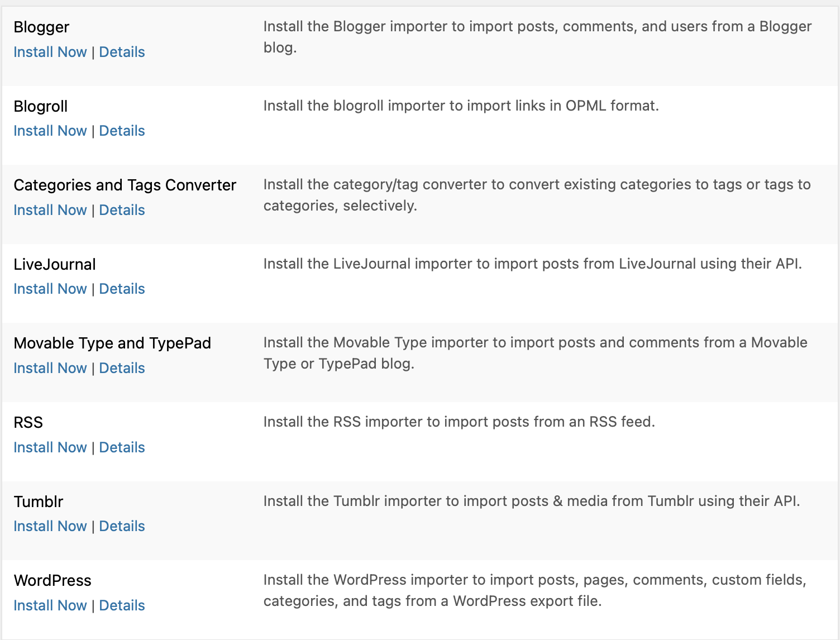Image resolution: width=840 pixels, height=640 pixels.
Task: Install the Movable Type and TypePad importer
Action: coord(50,368)
